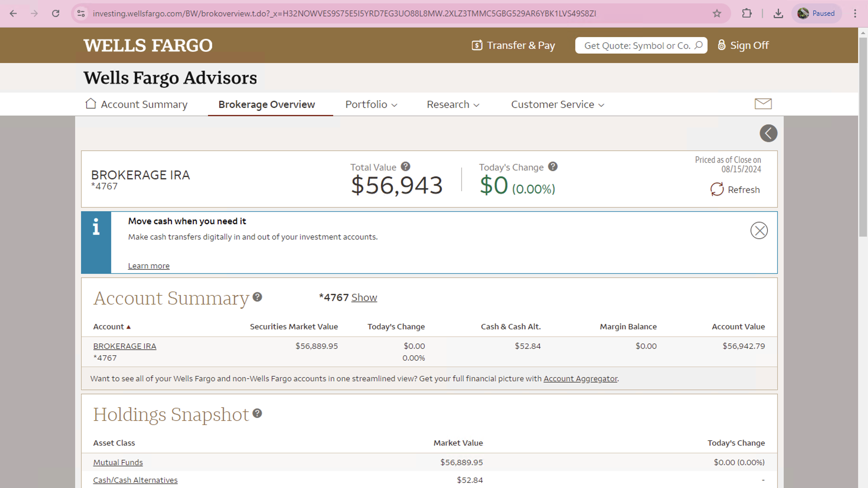Expand the Customer Service menu

tap(558, 105)
